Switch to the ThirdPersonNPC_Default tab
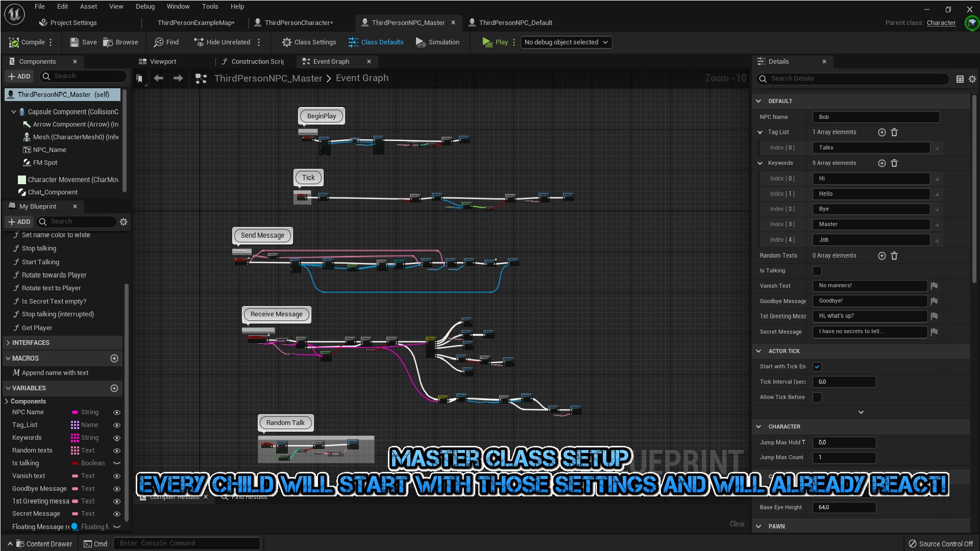980x551 pixels. point(515,22)
